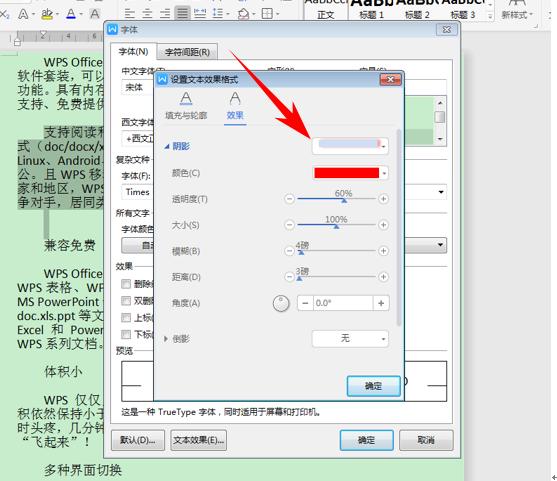Image resolution: width=557 pixels, height=481 pixels.
Task: Click the Font dialog list scroll-down arrow
Action: (440, 139)
